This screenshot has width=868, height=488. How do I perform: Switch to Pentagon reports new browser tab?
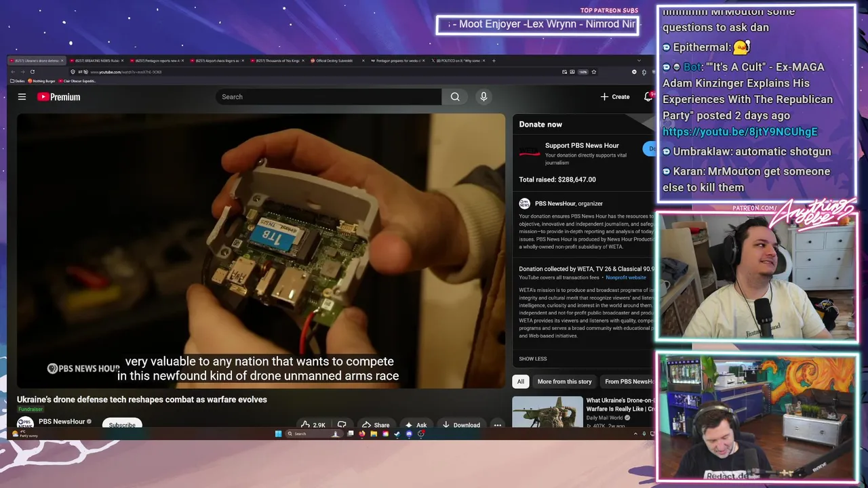point(156,61)
